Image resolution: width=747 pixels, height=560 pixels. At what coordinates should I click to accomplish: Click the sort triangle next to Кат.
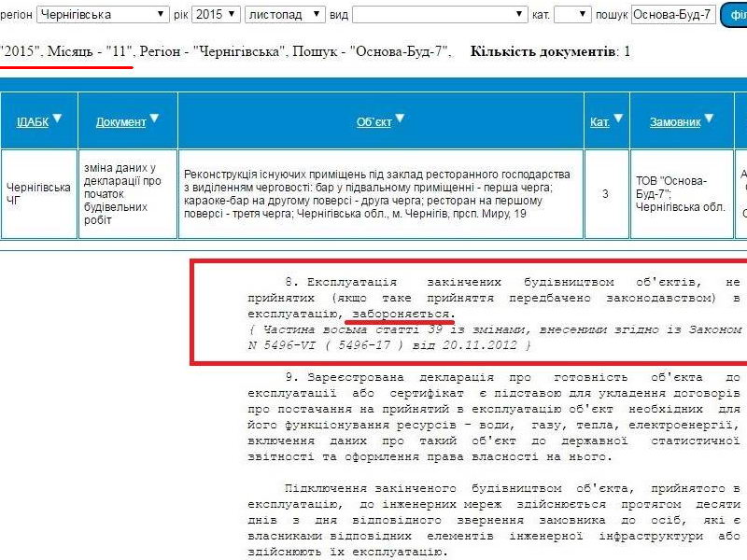point(618,118)
